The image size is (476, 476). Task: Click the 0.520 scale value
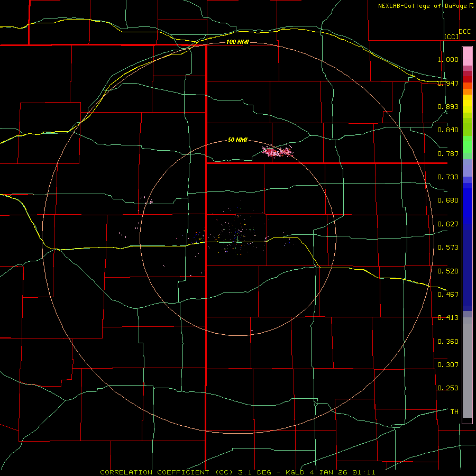tap(448, 271)
